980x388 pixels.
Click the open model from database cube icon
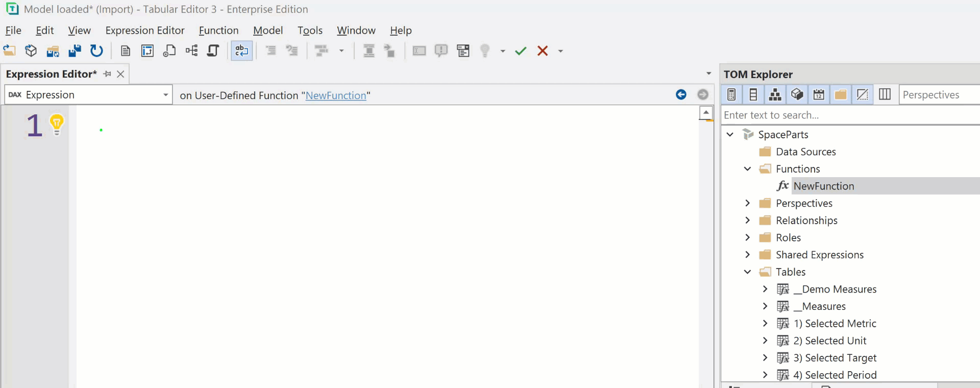[31, 51]
